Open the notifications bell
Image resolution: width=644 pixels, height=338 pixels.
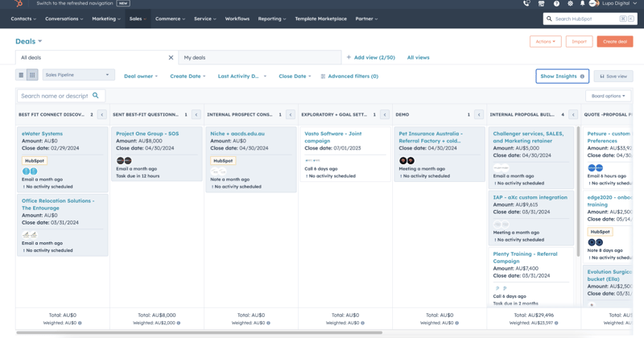[x=582, y=3]
